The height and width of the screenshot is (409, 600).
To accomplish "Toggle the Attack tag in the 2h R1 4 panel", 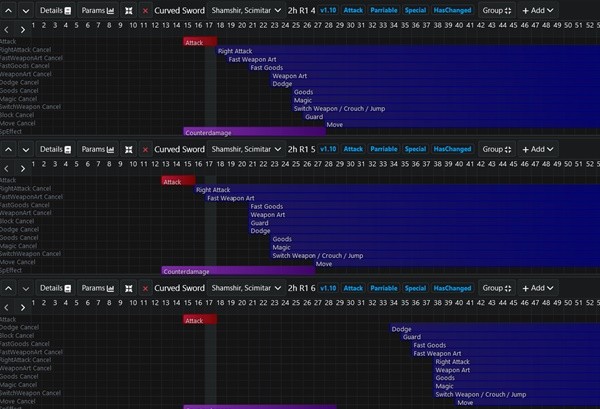I will point(353,9).
